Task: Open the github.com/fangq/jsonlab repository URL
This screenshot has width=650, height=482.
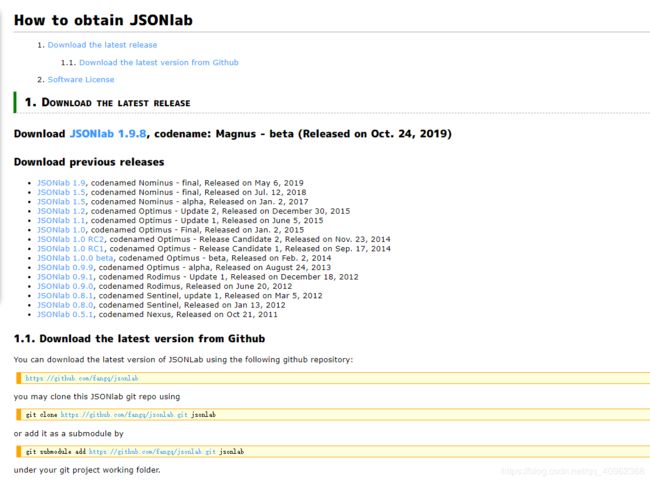Action: [82, 378]
